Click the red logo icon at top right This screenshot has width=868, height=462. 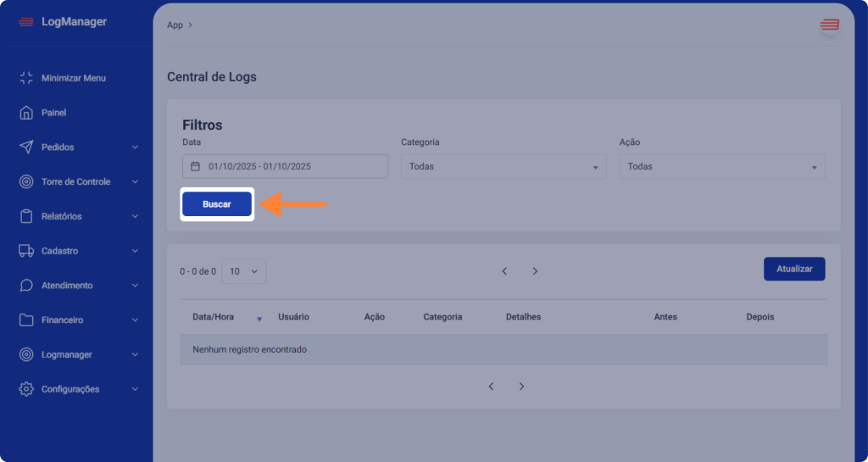(828, 25)
